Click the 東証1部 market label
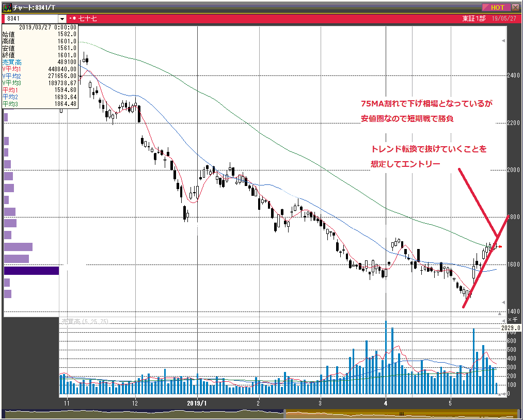 click(x=473, y=19)
